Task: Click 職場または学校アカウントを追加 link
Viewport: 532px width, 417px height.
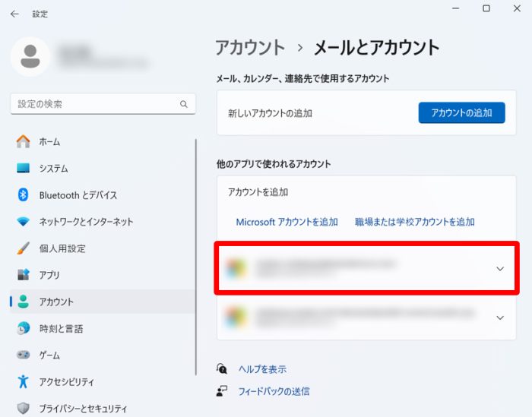Action: pos(414,222)
